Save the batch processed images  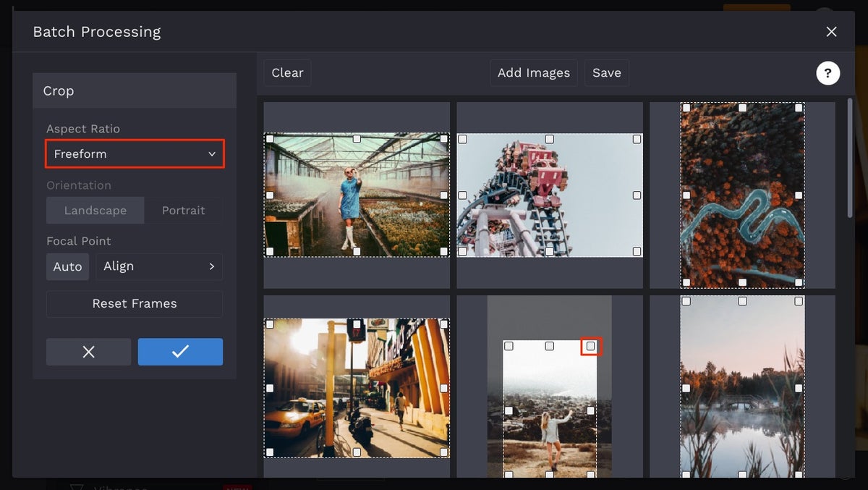[607, 72]
